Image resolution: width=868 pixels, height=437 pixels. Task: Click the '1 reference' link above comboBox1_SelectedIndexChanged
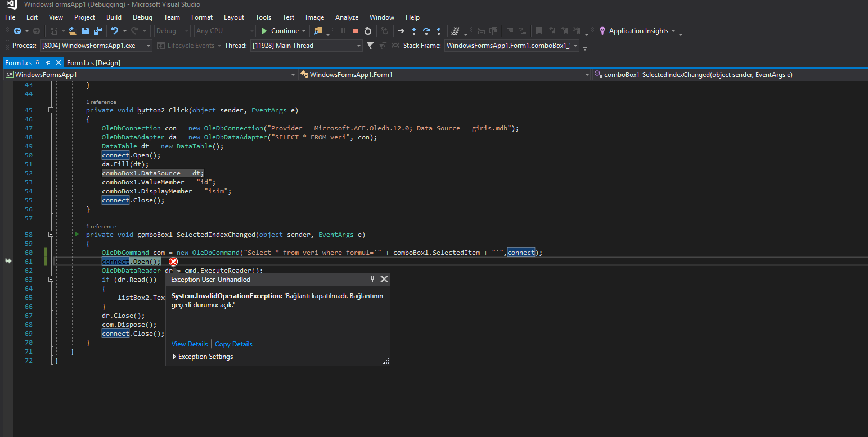(101, 227)
